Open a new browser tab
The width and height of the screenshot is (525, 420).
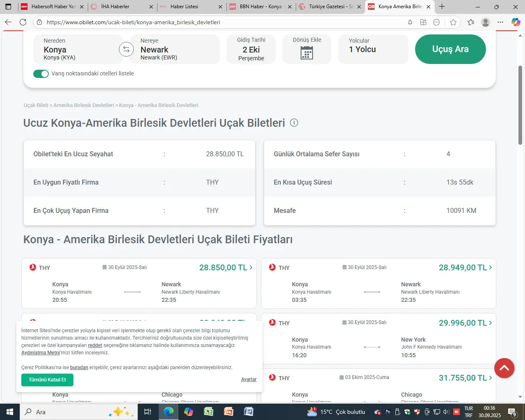pyautogui.click(x=442, y=7)
